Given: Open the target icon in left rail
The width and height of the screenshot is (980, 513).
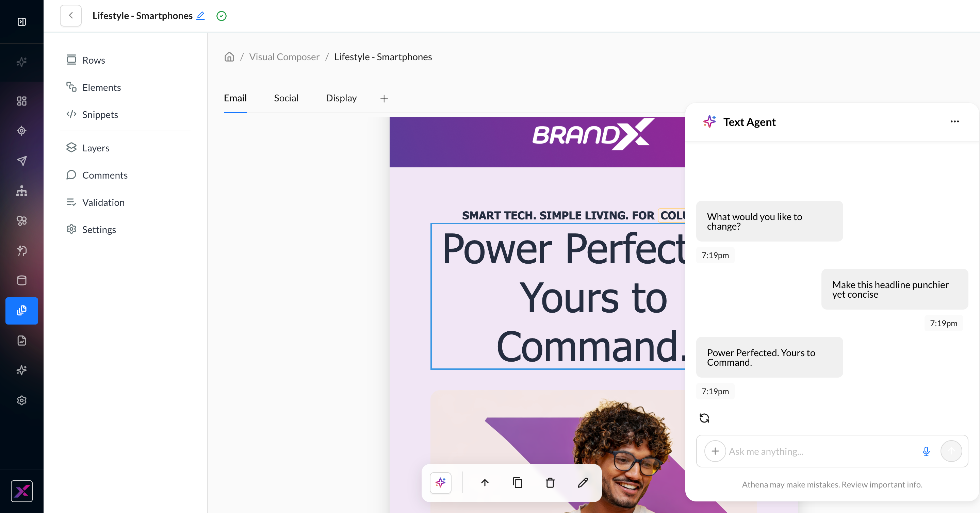Looking at the screenshot, I should point(22,131).
